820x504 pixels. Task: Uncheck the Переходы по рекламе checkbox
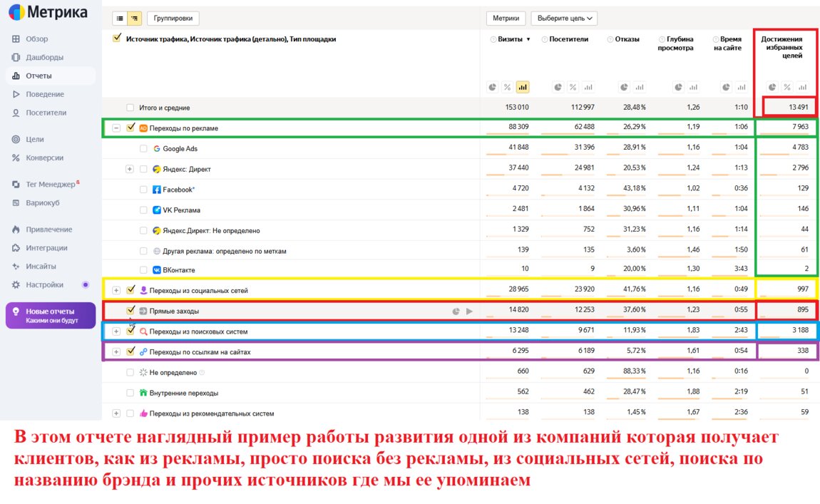point(130,128)
